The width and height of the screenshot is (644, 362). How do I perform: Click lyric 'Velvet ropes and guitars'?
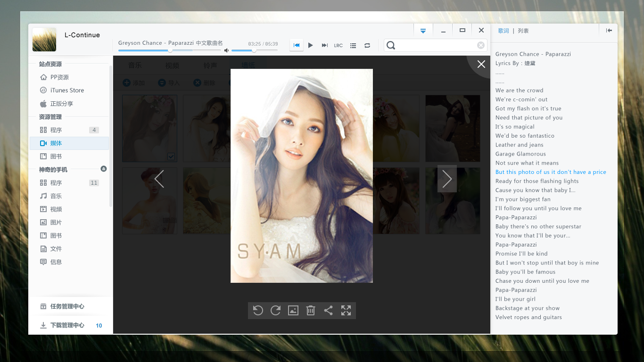528,317
